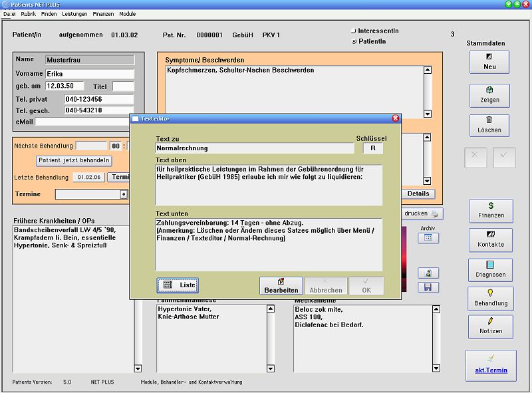The image size is (532, 393).
Task: Click the geb. am date field
Action: [x=65, y=86]
